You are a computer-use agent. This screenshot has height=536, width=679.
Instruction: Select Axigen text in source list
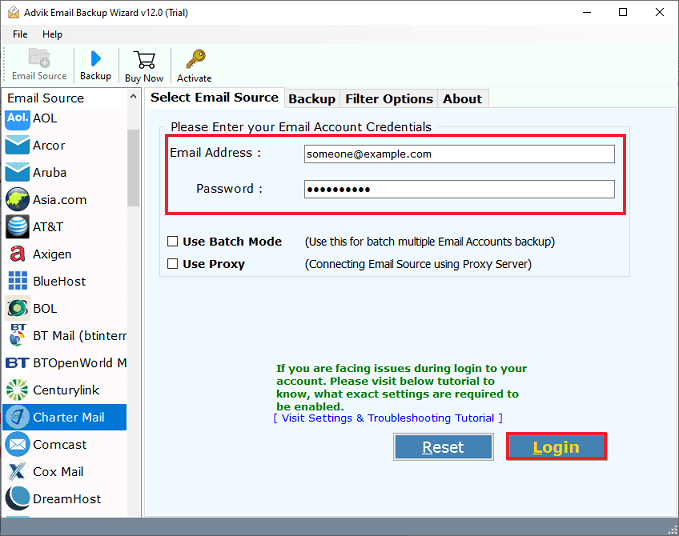click(x=52, y=254)
